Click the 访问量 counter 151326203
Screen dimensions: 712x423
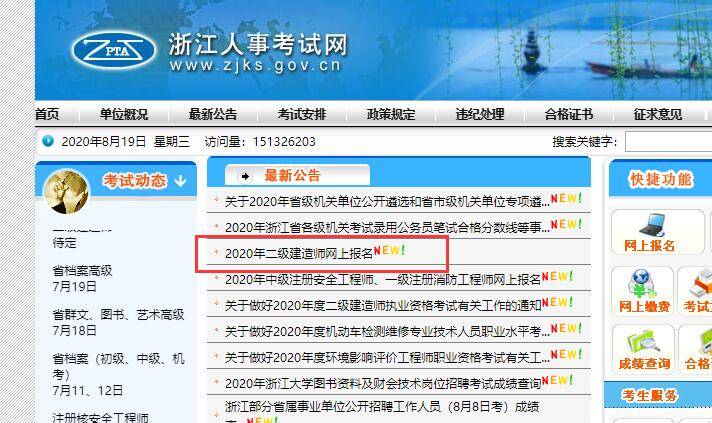(x=284, y=142)
